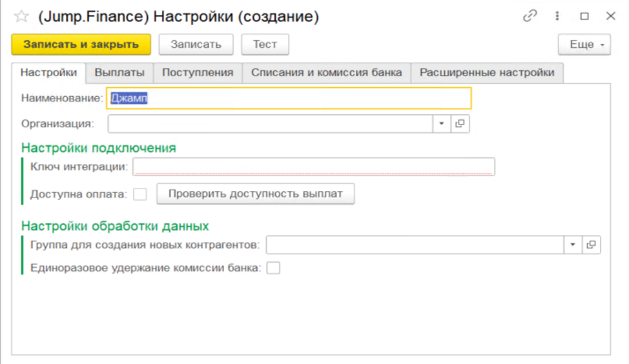629x364 pixels.
Task: Toggle Единоразовое удержание комиссии банка checkbox
Action: (x=273, y=268)
